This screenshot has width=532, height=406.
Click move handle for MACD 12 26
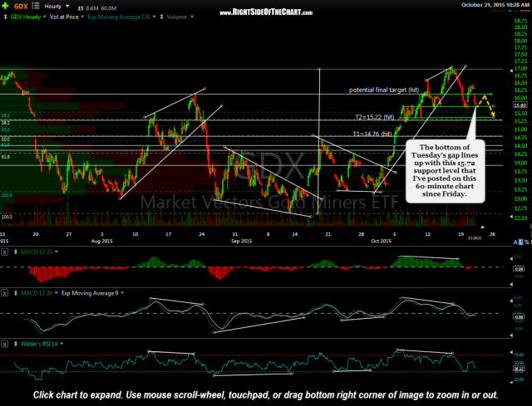coord(16,293)
